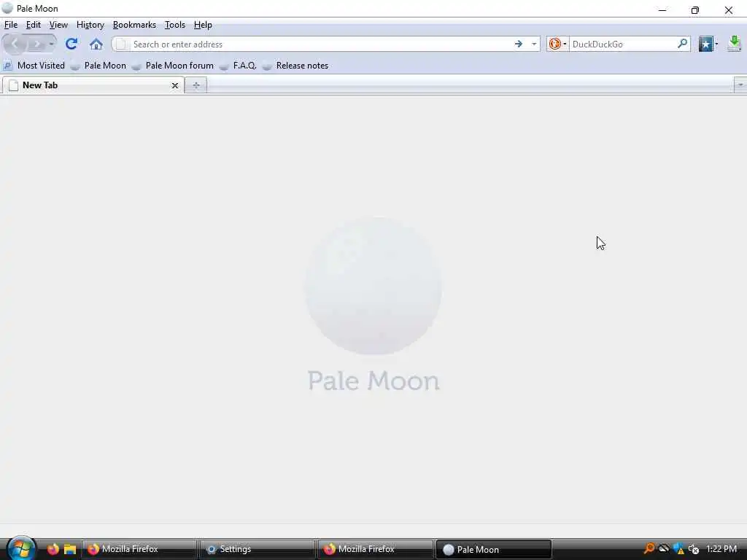Open a new tab with the plus button
Image resolution: width=747 pixels, height=560 pixels.
coord(196,85)
